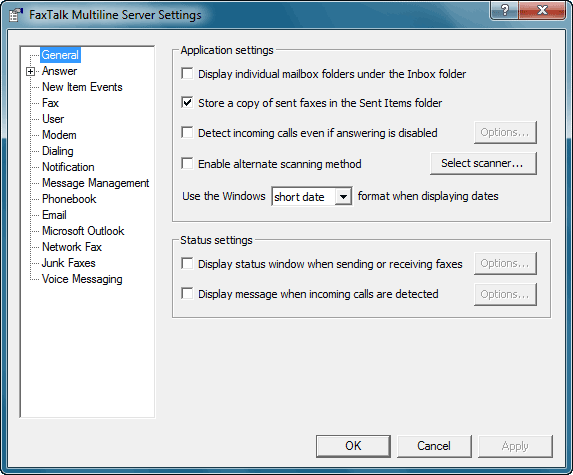573x475 pixels.
Task: Select Email in the tree
Action: click(x=54, y=215)
